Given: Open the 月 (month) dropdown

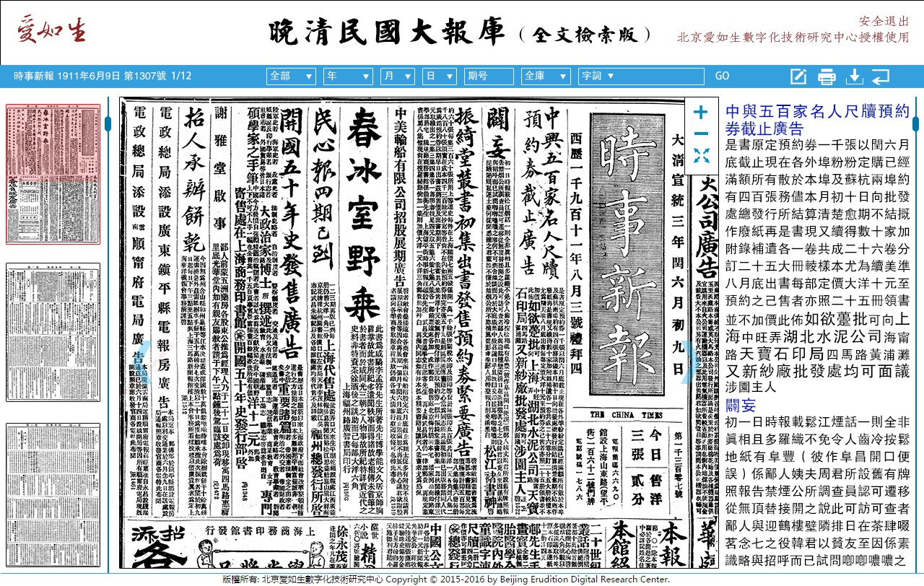Looking at the screenshot, I should click(398, 76).
